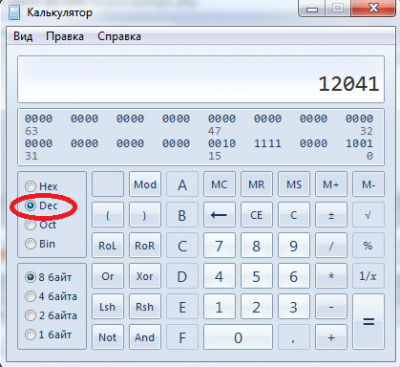This screenshot has height=367, width=400.
Task: Click the reciprocal 1/x button
Action: pos(368,276)
